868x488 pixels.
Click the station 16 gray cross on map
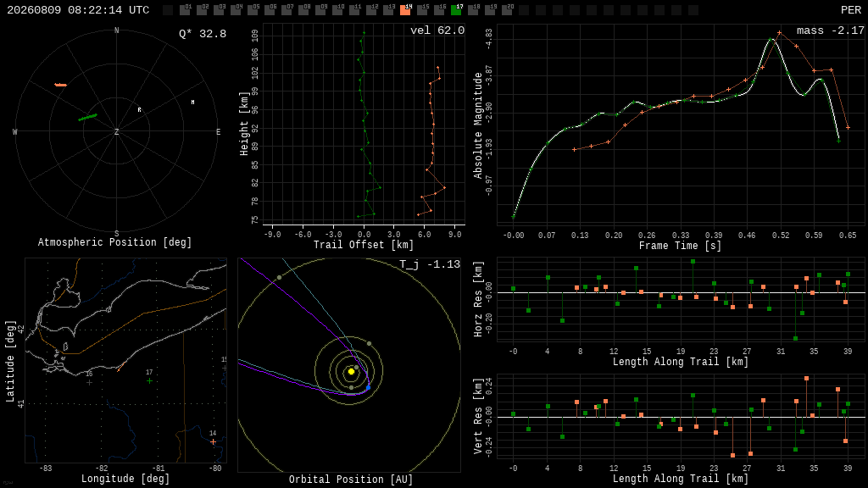click(x=89, y=382)
